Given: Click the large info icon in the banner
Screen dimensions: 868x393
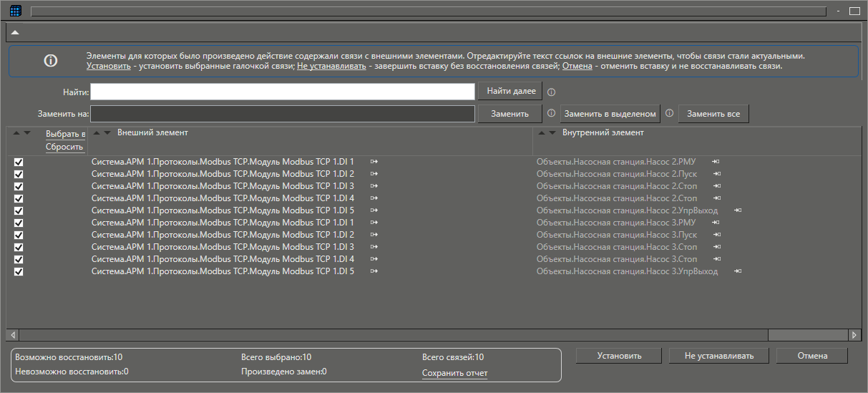Looking at the screenshot, I should (51, 61).
